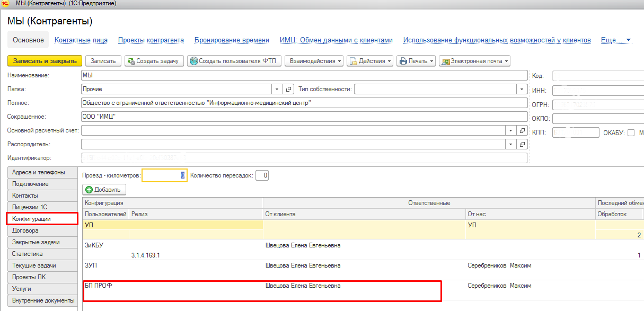Open the Действия menu
The image size is (644, 311).
(x=370, y=61)
